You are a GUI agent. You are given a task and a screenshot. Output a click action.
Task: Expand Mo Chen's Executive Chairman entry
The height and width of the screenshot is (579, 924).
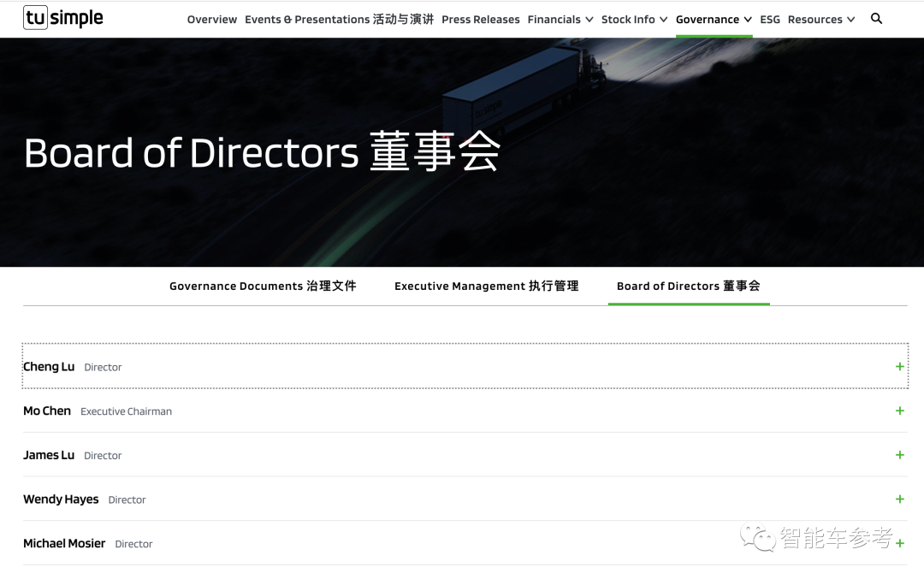point(899,411)
